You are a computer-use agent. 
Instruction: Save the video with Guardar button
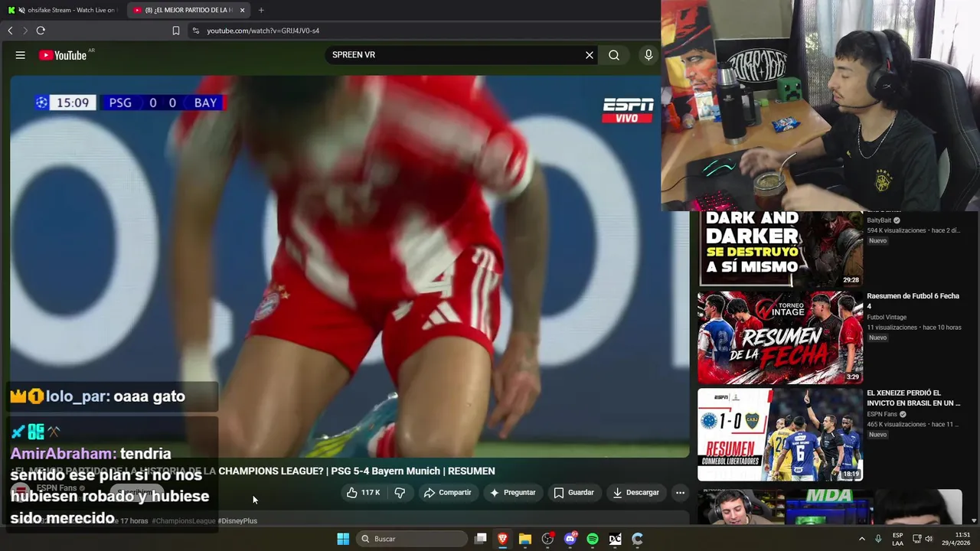[x=574, y=493]
